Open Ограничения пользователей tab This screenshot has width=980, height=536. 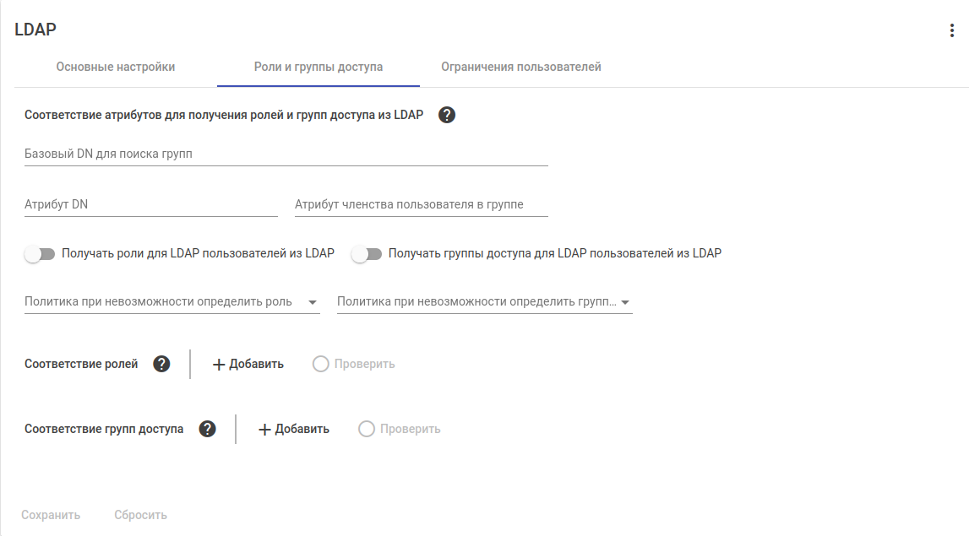521,67
